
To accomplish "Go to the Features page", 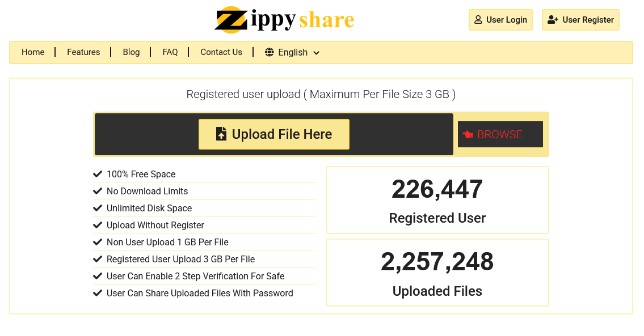I will [x=83, y=52].
